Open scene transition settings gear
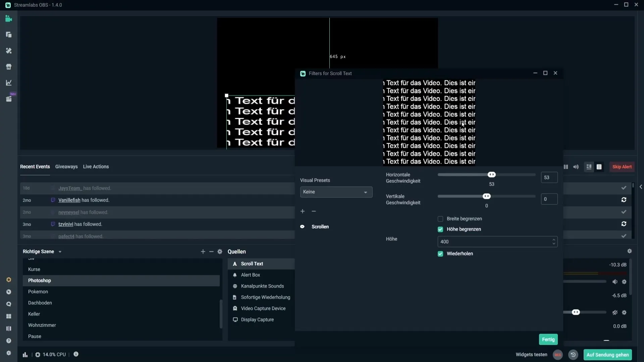Viewport: 644px width, 362px height. coord(220,252)
